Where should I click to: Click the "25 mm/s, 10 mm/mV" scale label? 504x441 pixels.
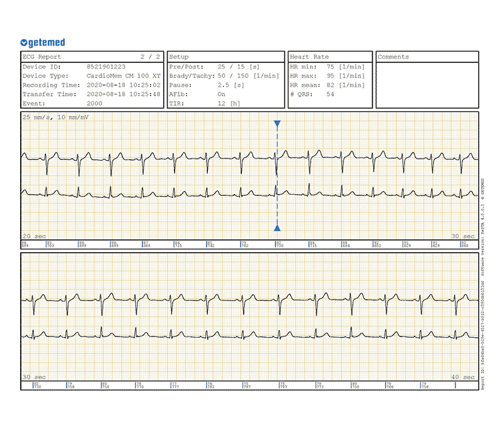click(55, 117)
